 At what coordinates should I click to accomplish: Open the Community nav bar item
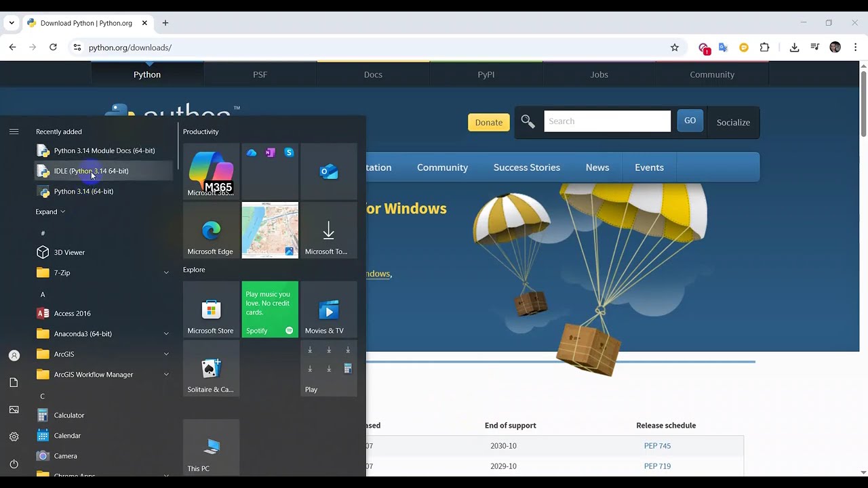442,167
